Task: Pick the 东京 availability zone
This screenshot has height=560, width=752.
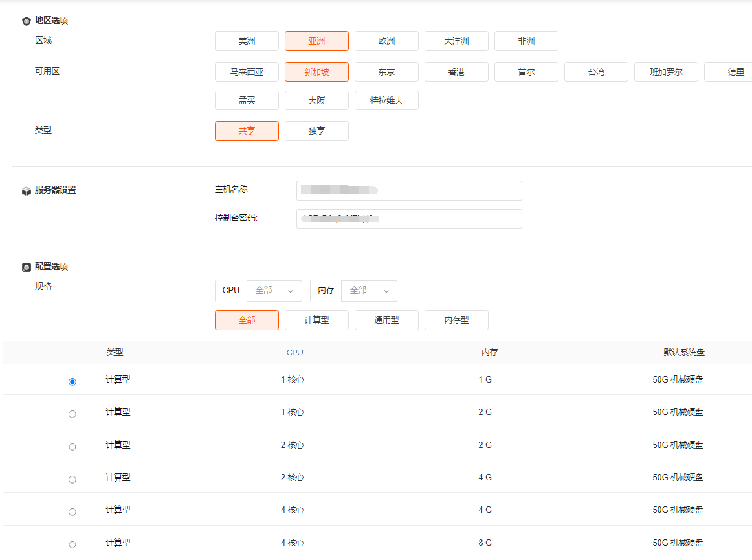Action: [386, 73]
